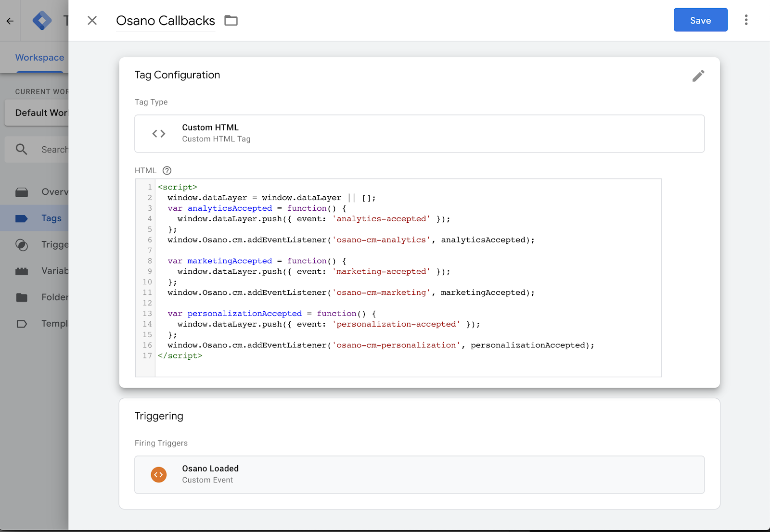Click the opening <script> tag line
The width and height of the screenshot is (770, 532).
(178, 187)
